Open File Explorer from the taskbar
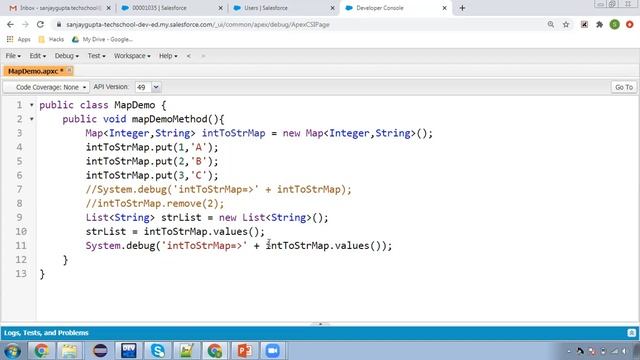The image size is (640, 360). 69,351
